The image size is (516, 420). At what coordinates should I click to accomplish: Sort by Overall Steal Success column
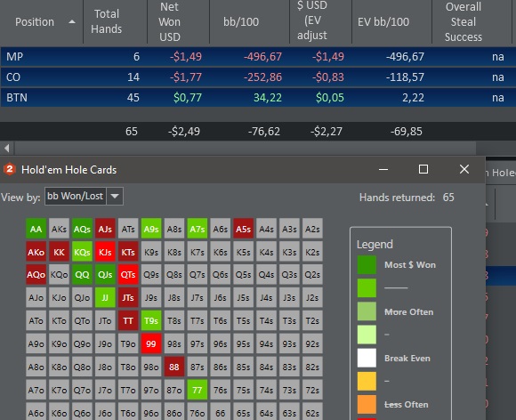[x=464, y=21]
